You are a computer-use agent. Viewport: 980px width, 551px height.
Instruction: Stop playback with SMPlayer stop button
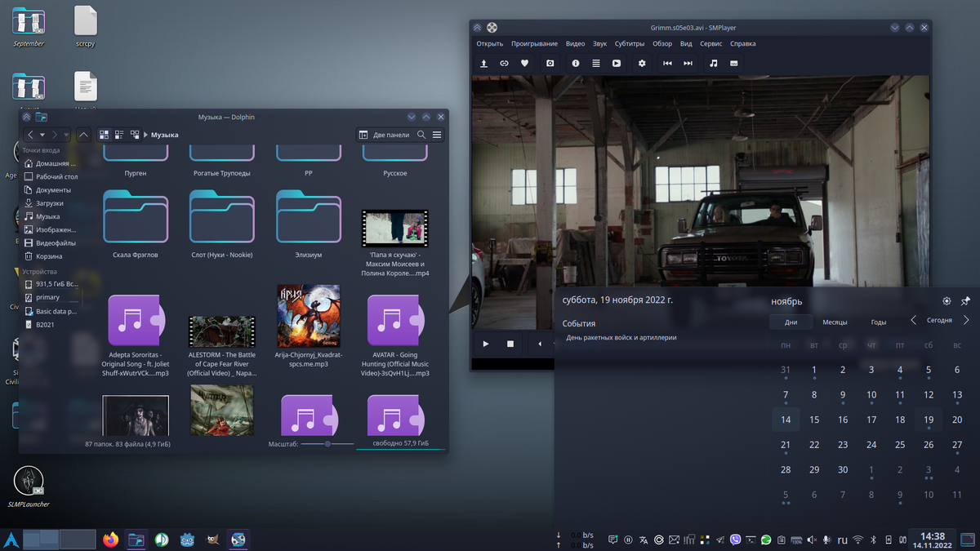(x=510, y=344)
